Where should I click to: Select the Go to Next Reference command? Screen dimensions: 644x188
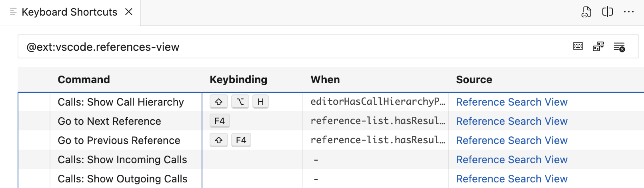click(109, 121)
